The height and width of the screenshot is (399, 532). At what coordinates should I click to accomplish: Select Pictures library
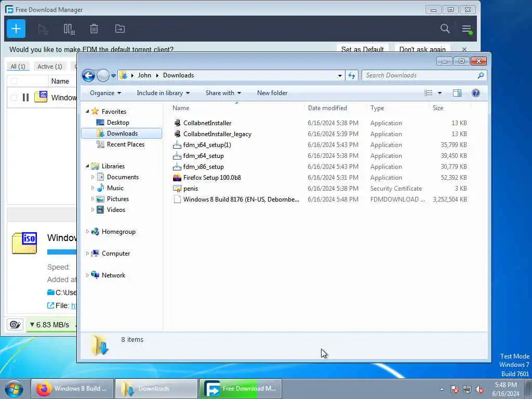[x=118, y=199]
